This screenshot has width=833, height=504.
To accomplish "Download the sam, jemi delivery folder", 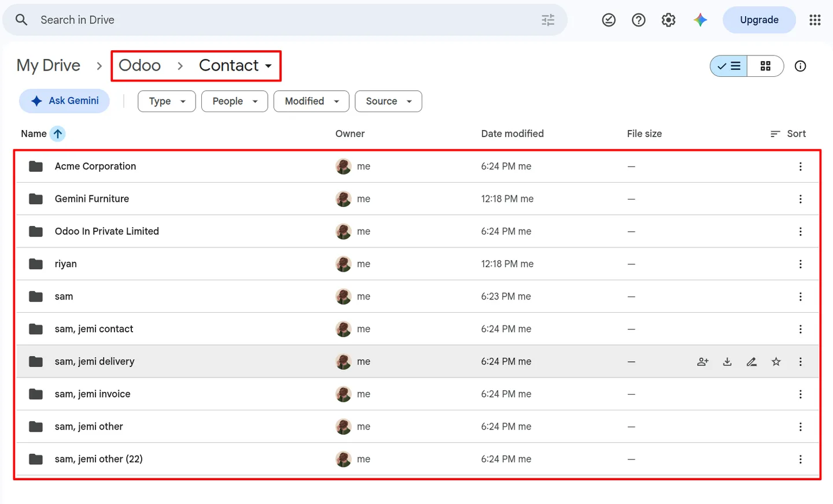I will [727, 362].
